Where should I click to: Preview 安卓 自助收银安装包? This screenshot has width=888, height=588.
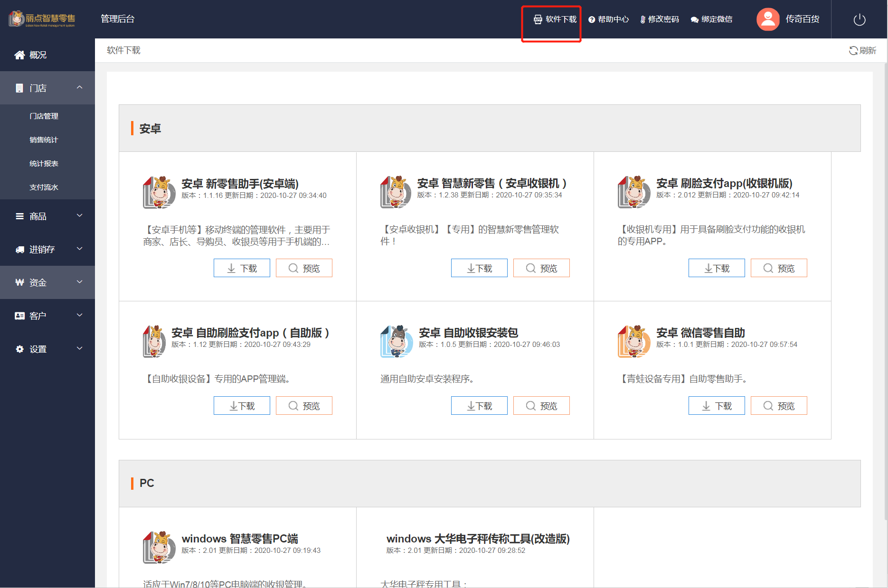click(541, 406)
